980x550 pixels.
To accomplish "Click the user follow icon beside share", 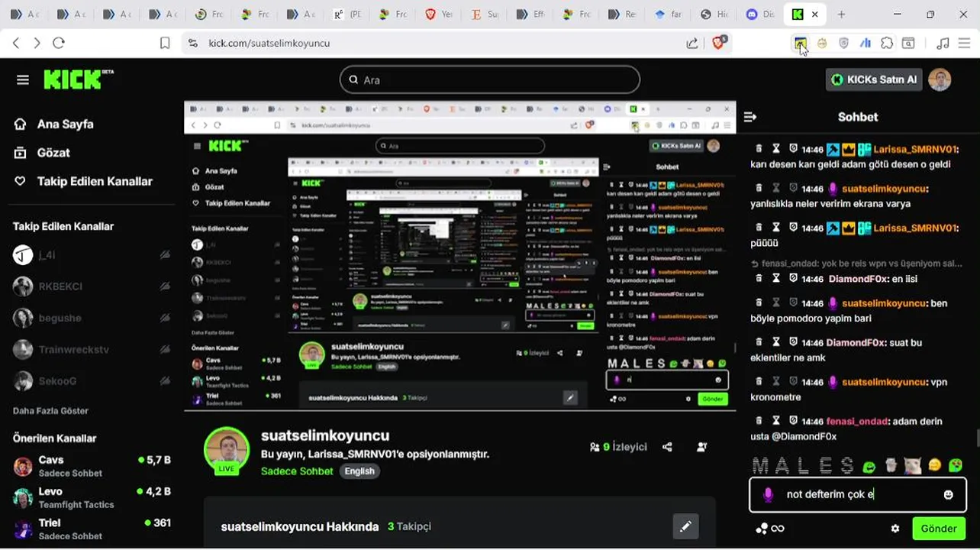I will click(702, 447).
